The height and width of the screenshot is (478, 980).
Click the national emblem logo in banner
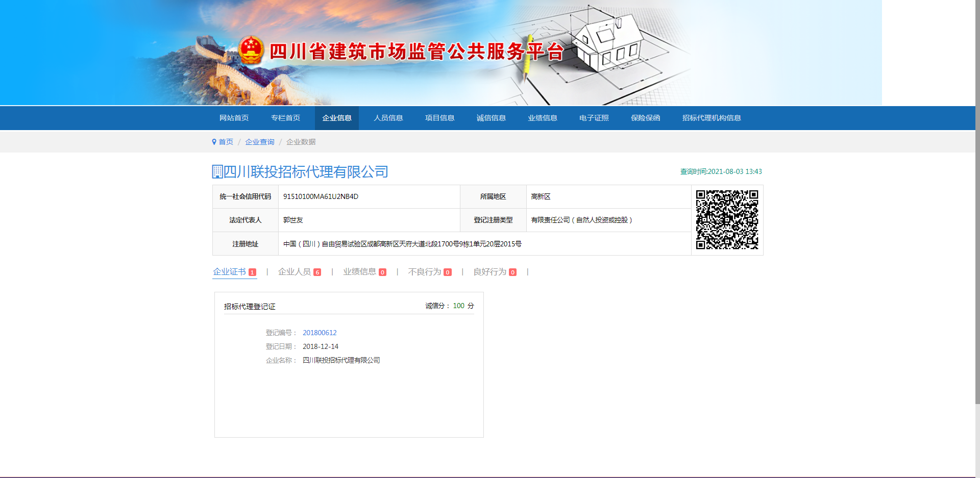tap(251, 51)
